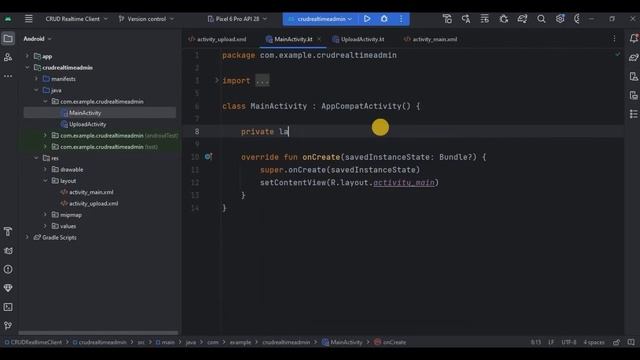Viewport: 640px width, 360px height.
Task: Select MainActivity in project tree
Action: click(100, 113)
